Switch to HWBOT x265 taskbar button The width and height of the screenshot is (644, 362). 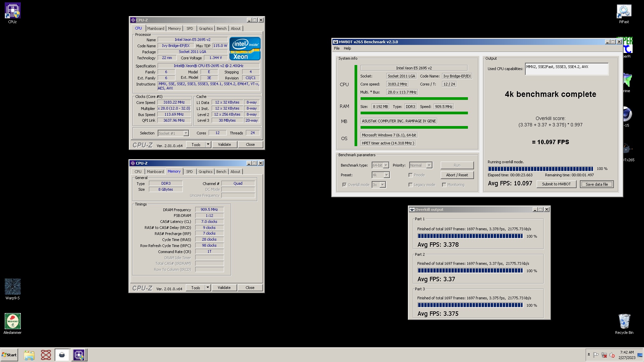pyautogui.click(x=62, y=355)
